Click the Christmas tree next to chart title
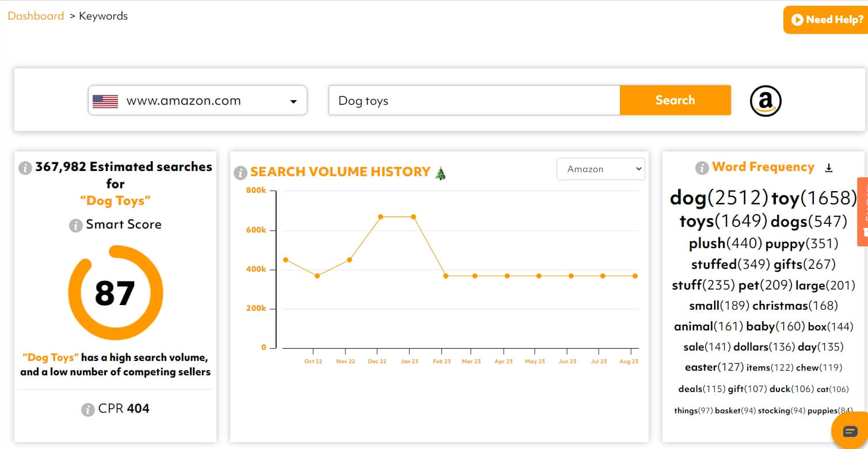The width and height of the screenshot is (868, 449). (440, 172)
